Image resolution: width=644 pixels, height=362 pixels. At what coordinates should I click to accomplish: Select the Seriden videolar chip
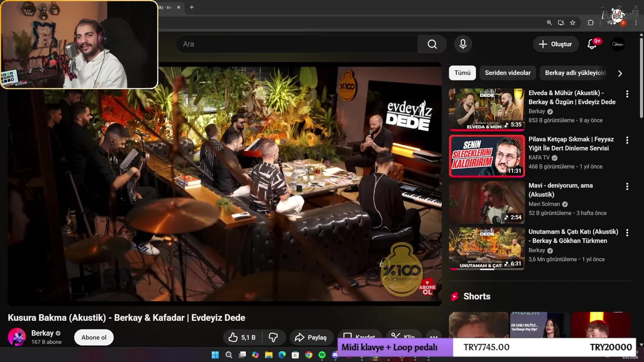508,73
